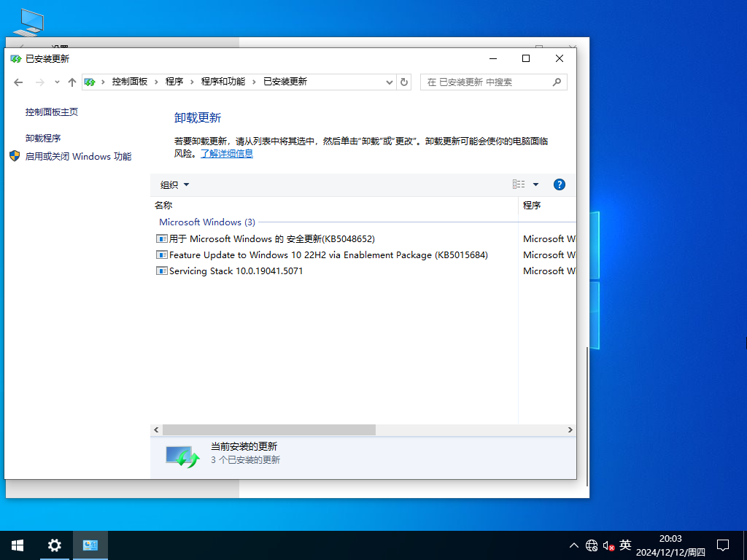This screenshot has height=560, width=747.
Task: Open Help via the question mark icon
Action: (x=559, y=184)
